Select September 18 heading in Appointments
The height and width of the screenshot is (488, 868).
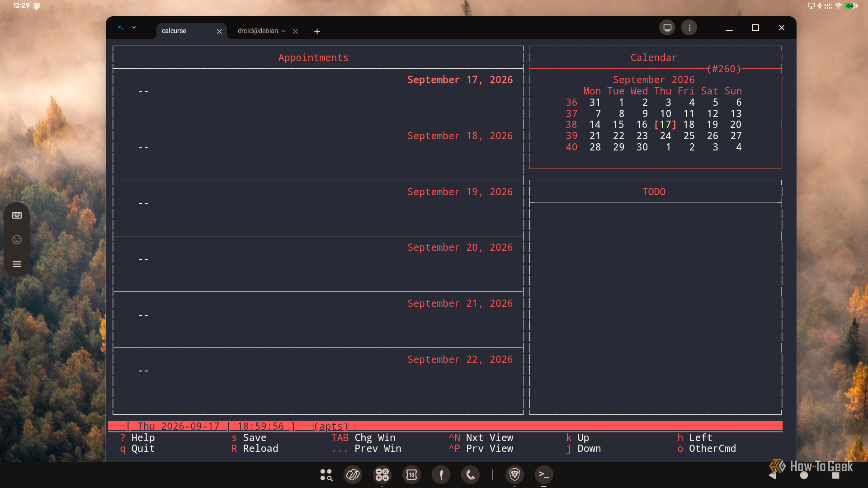tap(460, 136)
